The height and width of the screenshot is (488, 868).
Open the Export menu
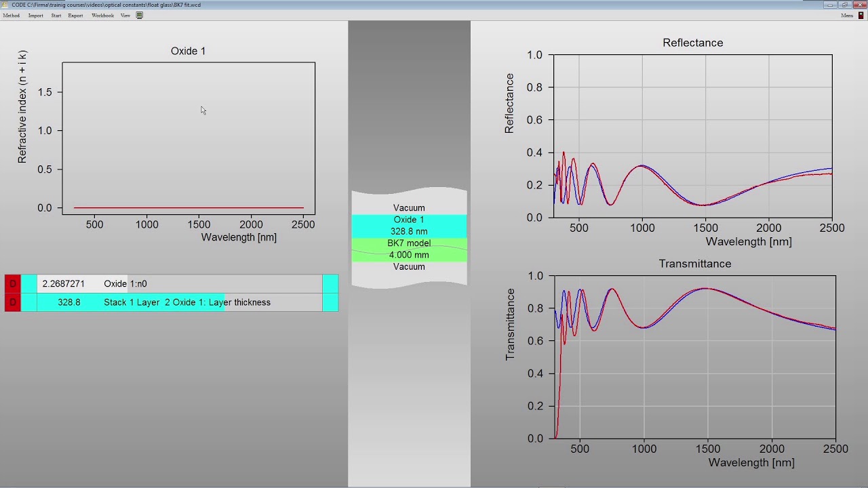[75, 16]
